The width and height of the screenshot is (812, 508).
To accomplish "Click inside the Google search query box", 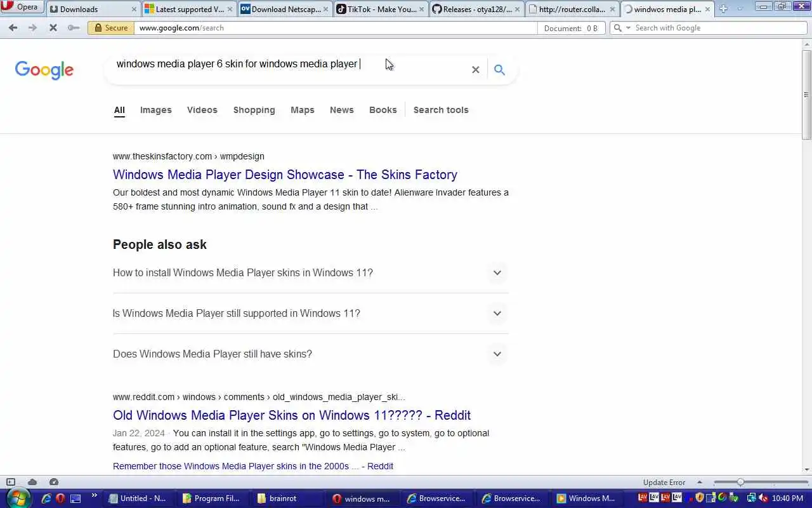I will [x=289, y=64].
